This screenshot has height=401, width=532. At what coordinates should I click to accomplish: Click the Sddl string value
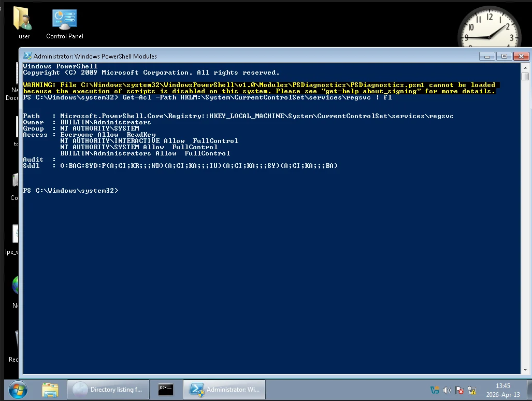pyautogui.click(x=199, y=166)
